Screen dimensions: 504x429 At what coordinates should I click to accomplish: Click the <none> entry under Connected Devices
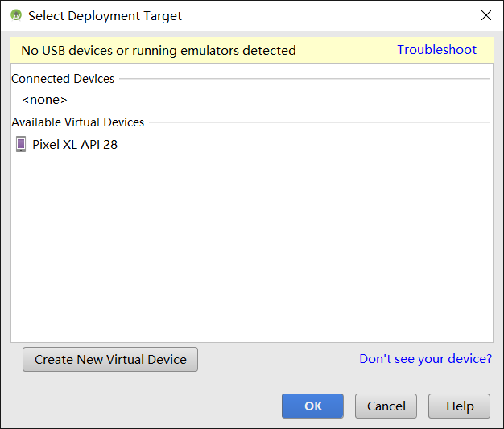(44, 100)
